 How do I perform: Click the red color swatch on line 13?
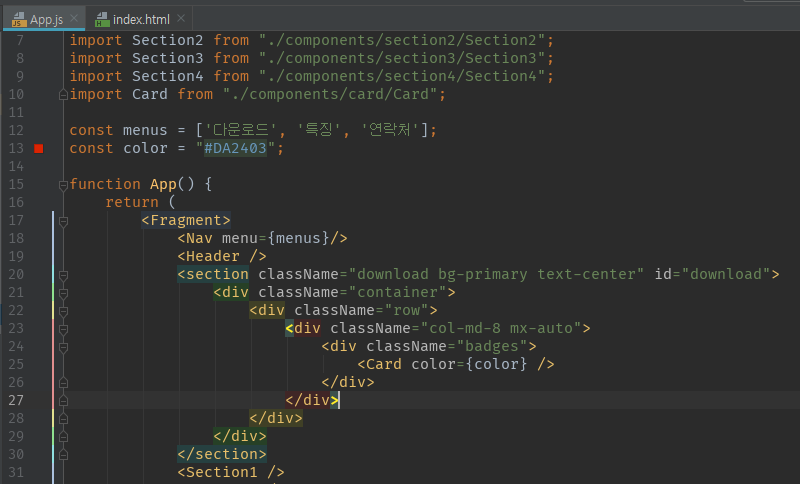click(39, 148)
